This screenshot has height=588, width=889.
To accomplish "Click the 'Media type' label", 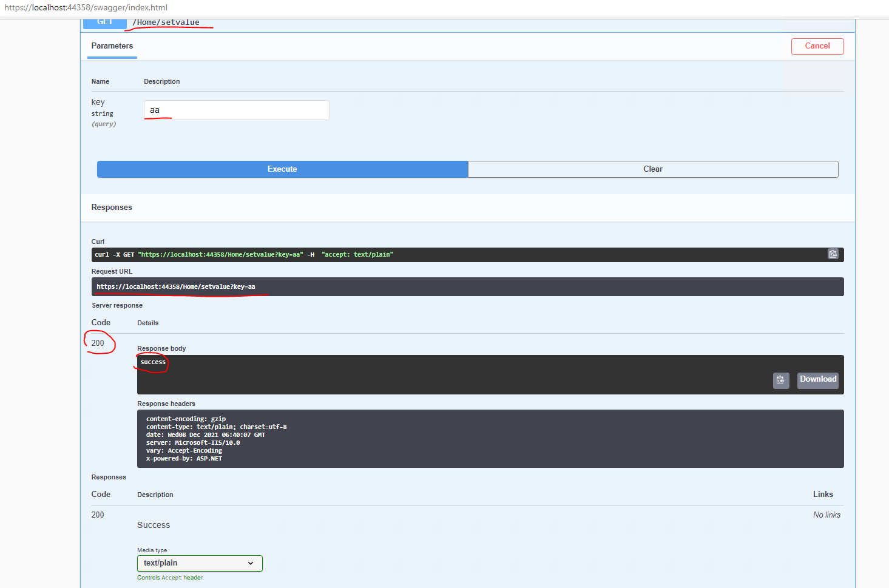I will (152, 550).
